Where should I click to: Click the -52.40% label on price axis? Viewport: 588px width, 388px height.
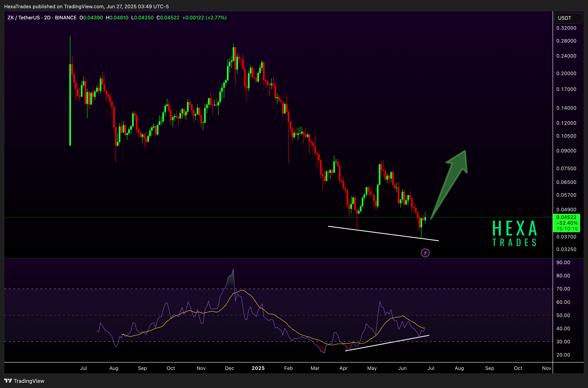[567, 223]
